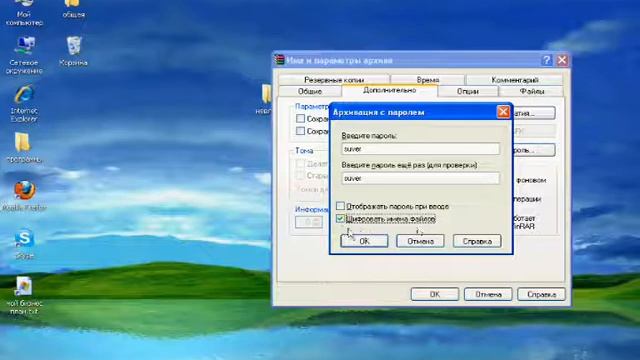The image size is (640, 360).
Task: Click the re-enter password verification field
Action: [420, 178]
